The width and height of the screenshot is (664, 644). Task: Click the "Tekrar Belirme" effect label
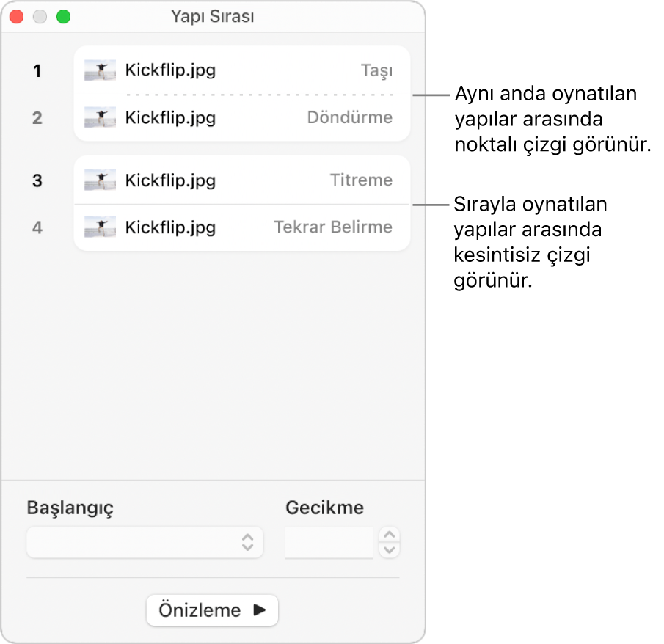(333, 227)
